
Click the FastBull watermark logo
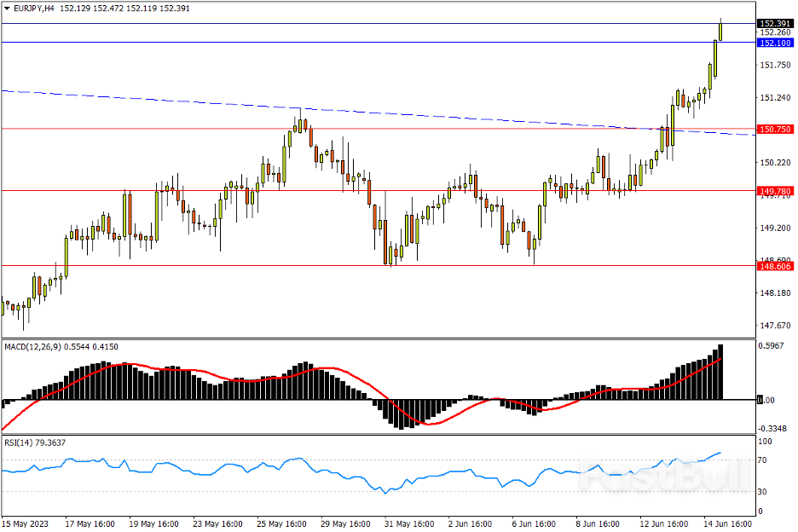[666, 475]
